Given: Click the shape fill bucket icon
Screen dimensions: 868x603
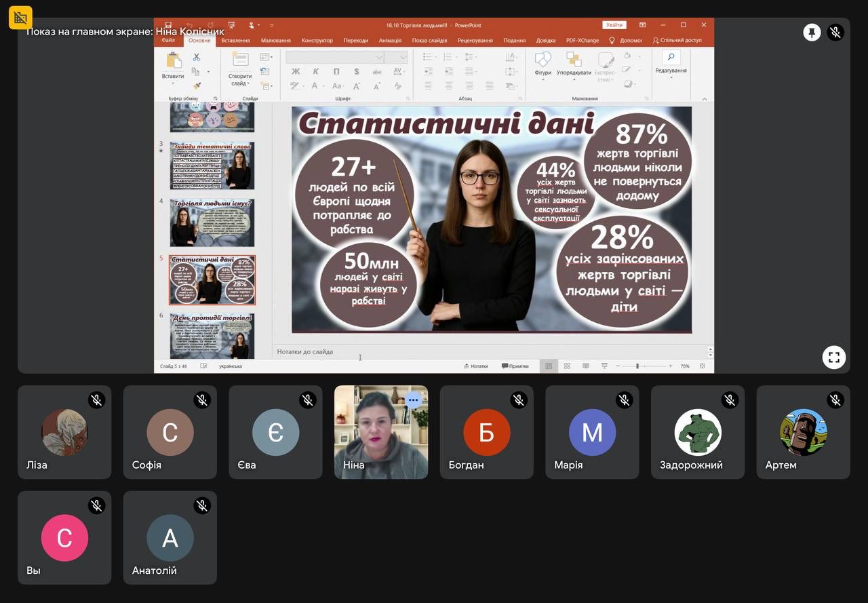Looking at the screenshot, I should 628,56.
